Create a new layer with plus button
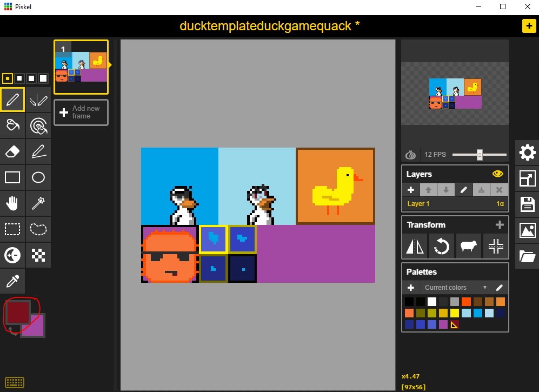Image resolution: width=539 pixels, height=392 pixels. click(x=411, y=190)
